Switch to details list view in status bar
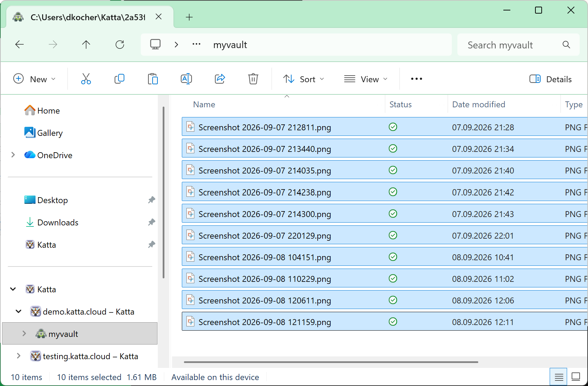Image resolution: width=588 pixels, height=386 pixels. pyautogui.click(x=559, y=377)
